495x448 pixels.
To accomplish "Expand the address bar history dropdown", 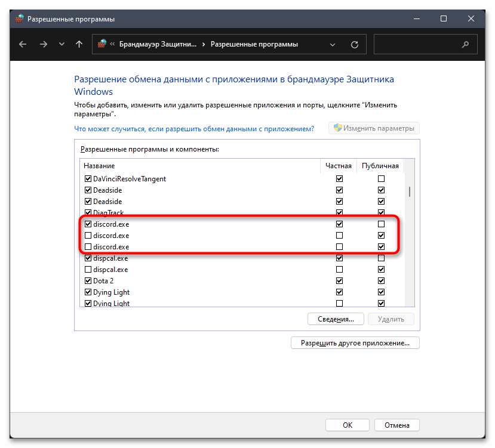I will (333, 45).
